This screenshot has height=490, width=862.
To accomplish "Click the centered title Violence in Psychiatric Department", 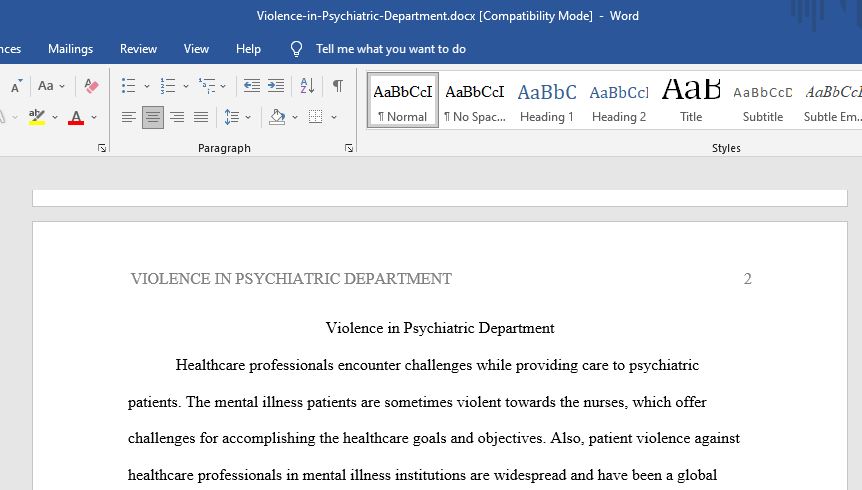I will click(x=440, y=328).
